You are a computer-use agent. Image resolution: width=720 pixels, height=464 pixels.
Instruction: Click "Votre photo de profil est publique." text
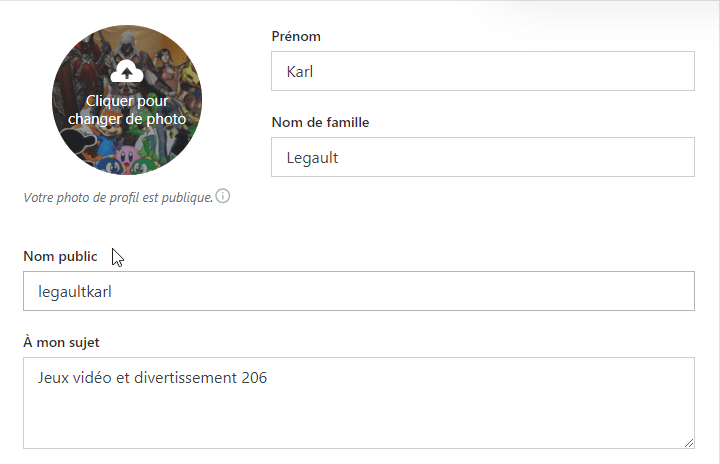(x=118, y=197)
